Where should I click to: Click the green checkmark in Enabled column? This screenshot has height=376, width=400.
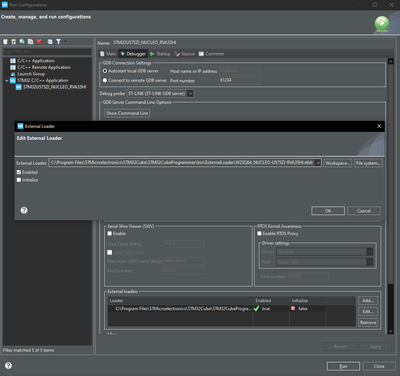tap(256, 309)
